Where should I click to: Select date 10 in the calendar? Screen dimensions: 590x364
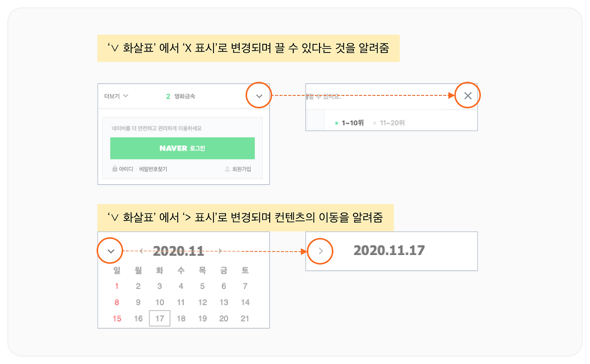coord(159,302)
